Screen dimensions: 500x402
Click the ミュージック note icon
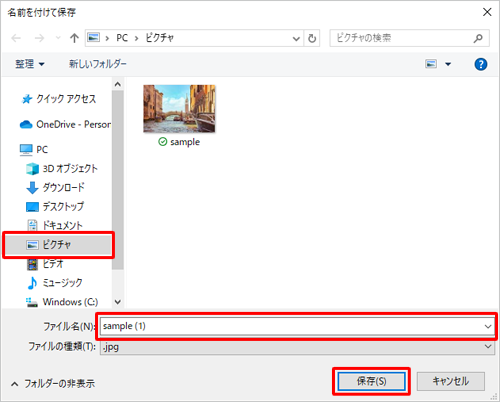[x=32, y=283]
